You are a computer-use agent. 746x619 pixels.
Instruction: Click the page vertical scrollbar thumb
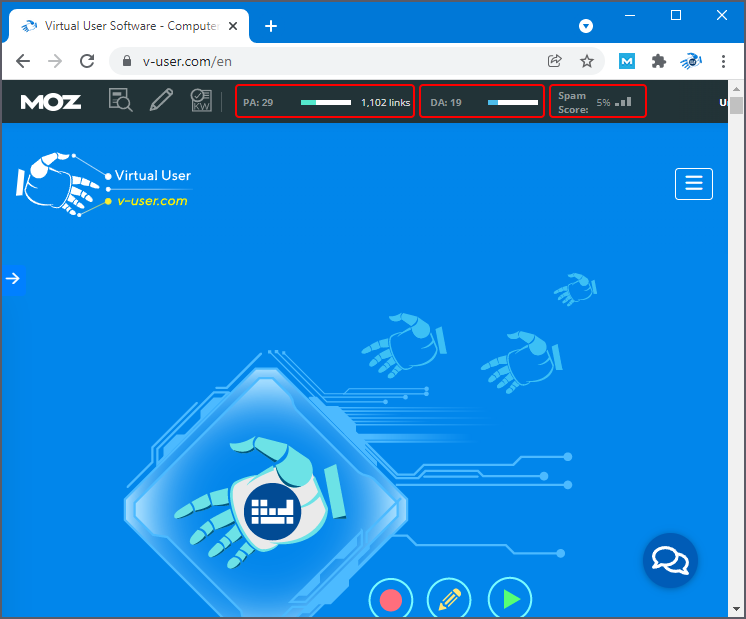coord(736,105)
